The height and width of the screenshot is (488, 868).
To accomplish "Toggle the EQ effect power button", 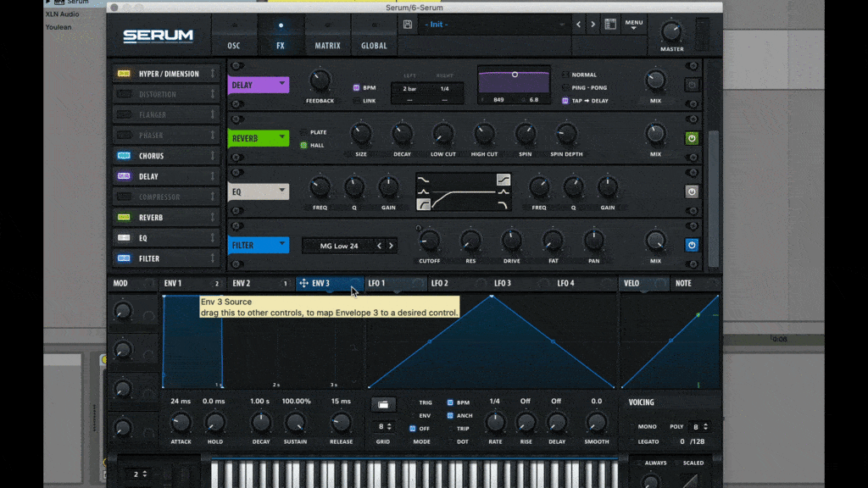I will pyautogui.click(x=692, y=191).
